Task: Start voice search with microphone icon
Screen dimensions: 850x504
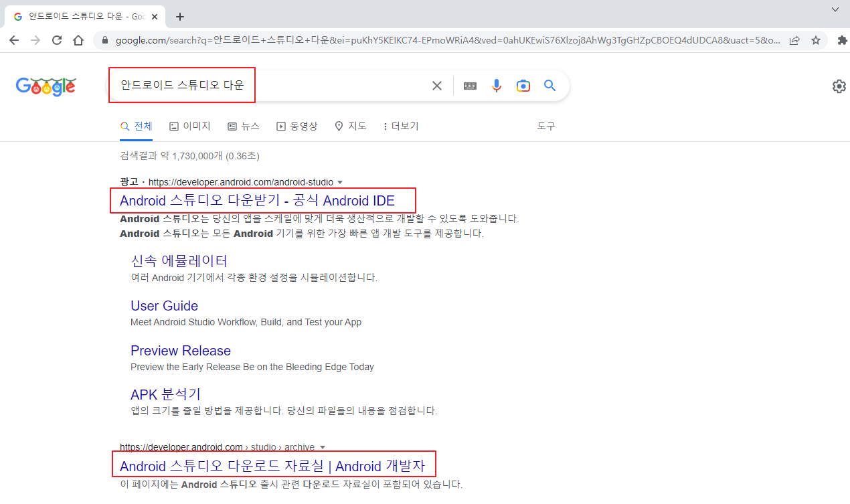Action: click(x=496, y=86)
